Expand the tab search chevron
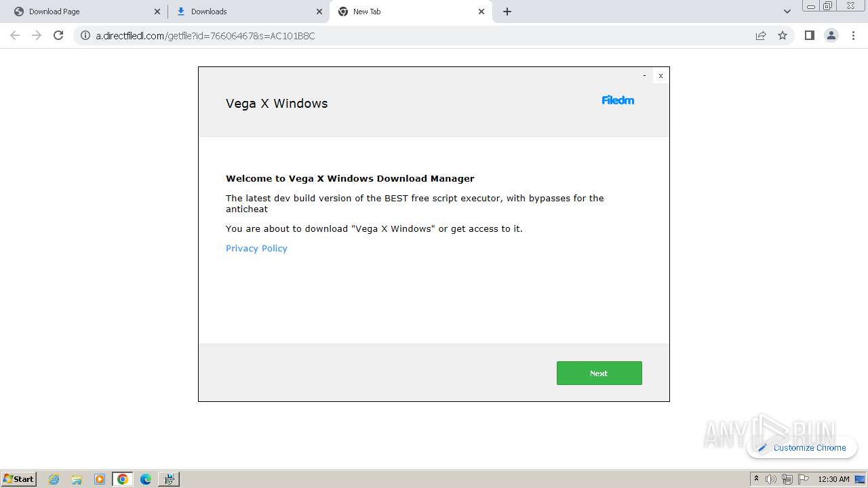Image resolution: width=868 pixels, height=488 pixels. coord(787,12)
